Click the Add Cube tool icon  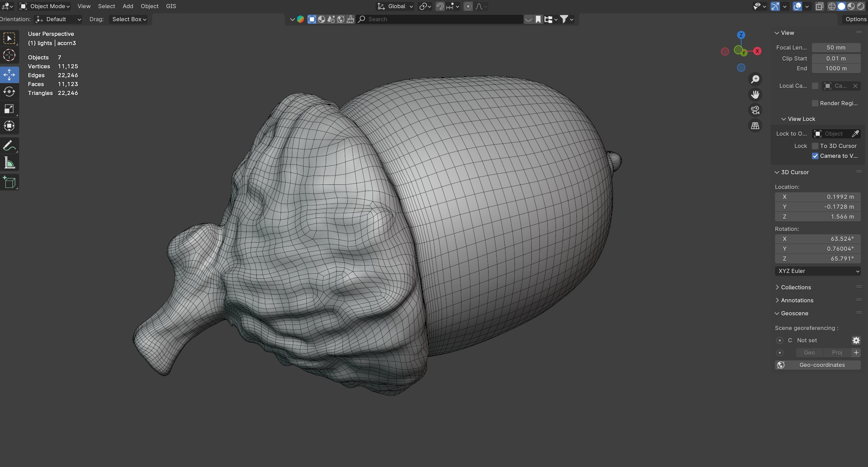coord(9,182)
